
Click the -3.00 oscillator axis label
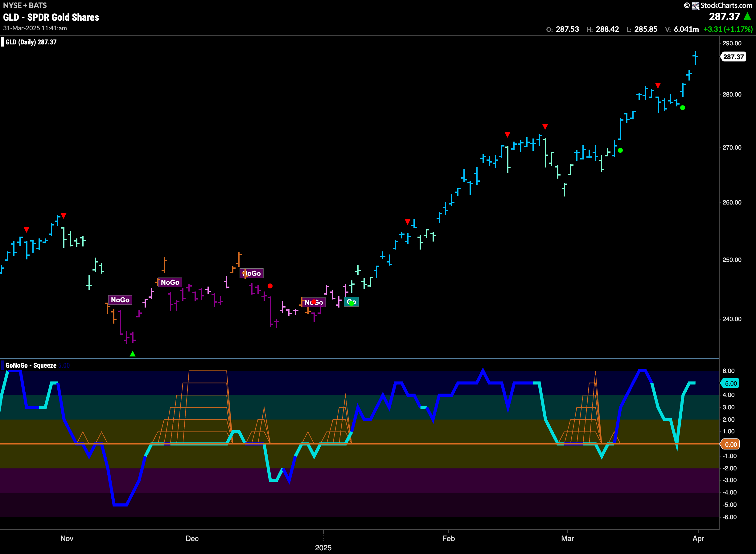coord(729,480)
